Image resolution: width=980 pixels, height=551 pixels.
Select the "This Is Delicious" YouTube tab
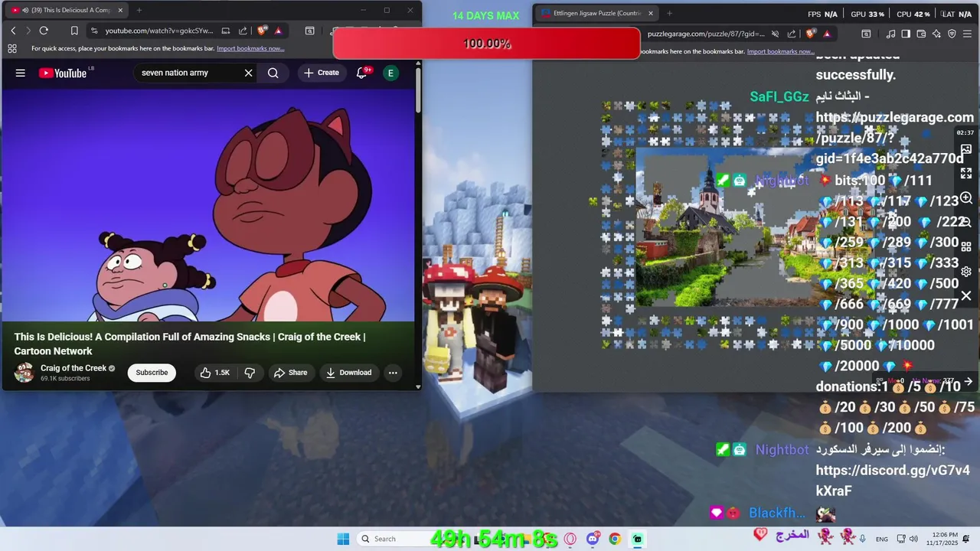coord(67,10)
